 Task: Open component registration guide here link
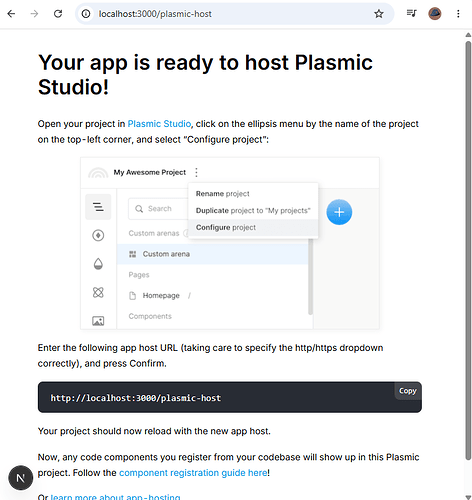coord(193,473)
